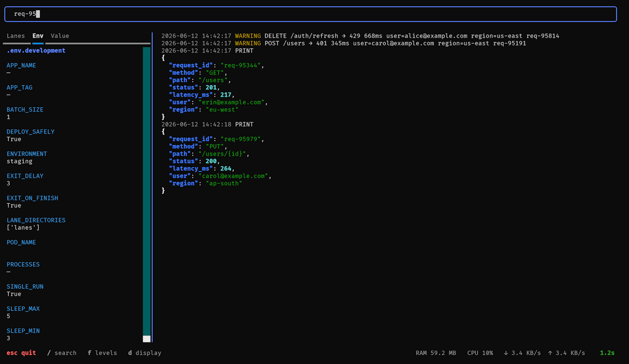Open the f levels filter
This screenshot has width=629, height=364.
tap(102, 353)
